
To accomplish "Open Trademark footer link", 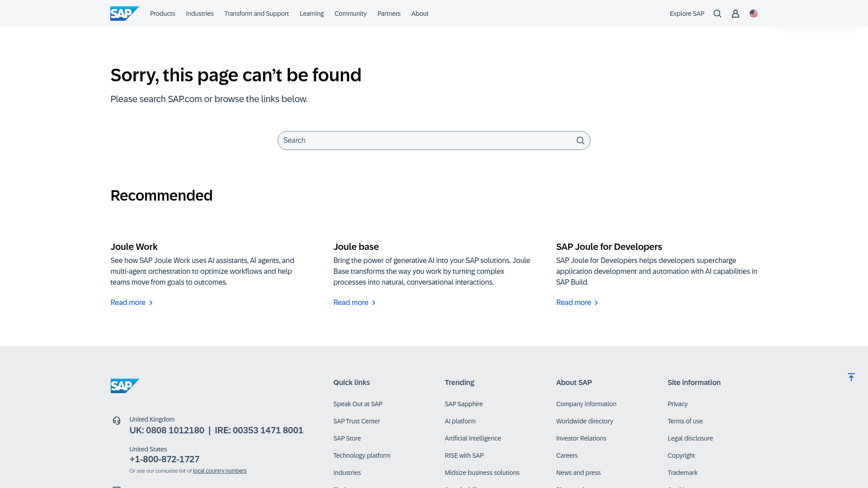I will 682,473.
